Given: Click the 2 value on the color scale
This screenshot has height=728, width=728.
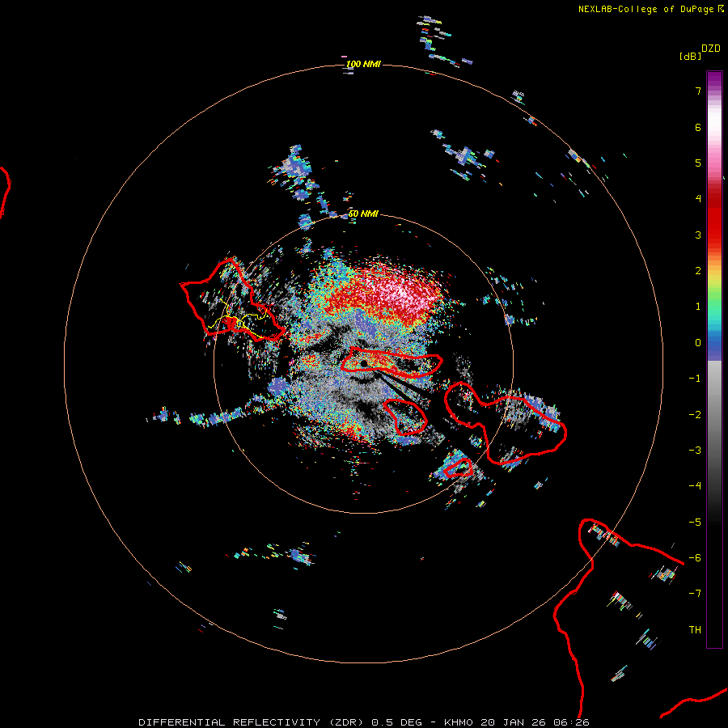Looking at the screenshot, I should 698,271.
